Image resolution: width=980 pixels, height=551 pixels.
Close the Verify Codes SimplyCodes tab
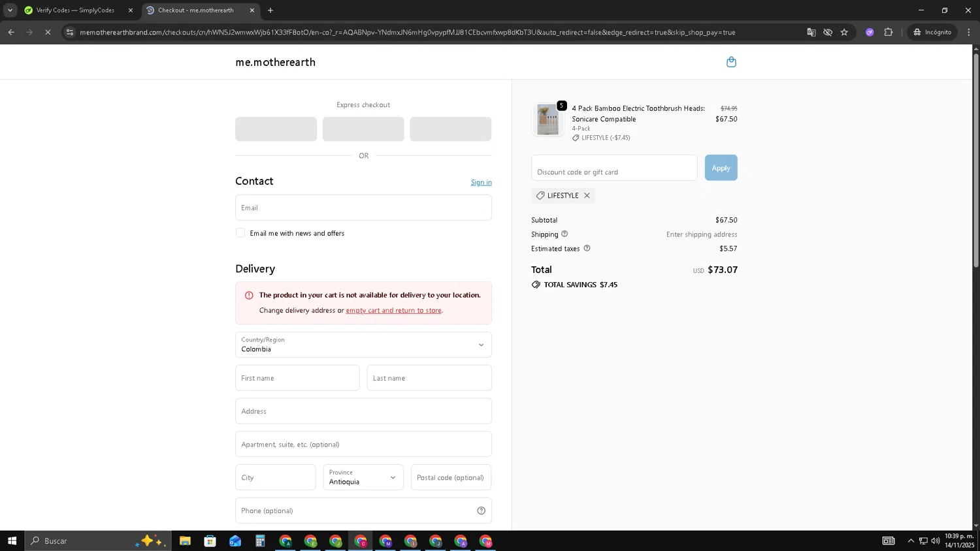(x=130, y=10)
